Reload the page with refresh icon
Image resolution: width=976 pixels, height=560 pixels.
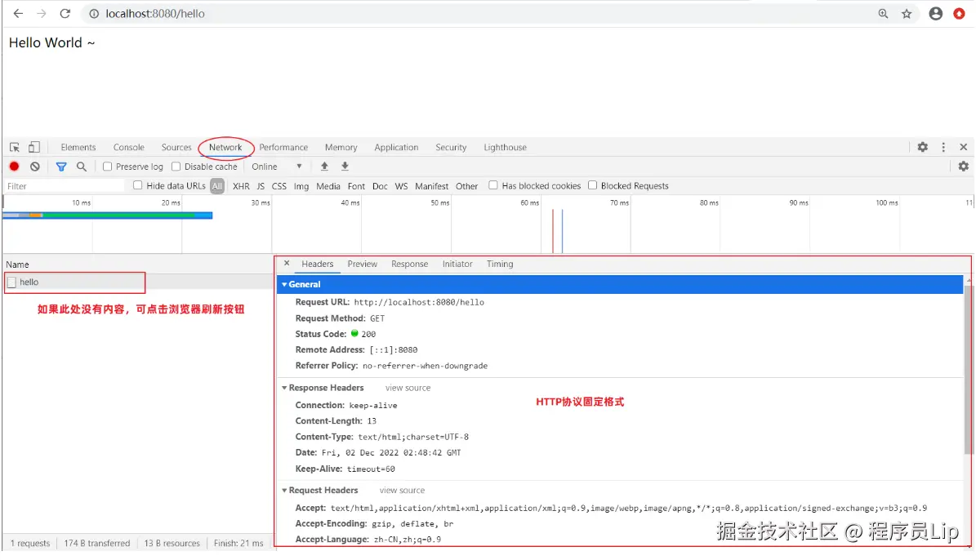[65, 13]
